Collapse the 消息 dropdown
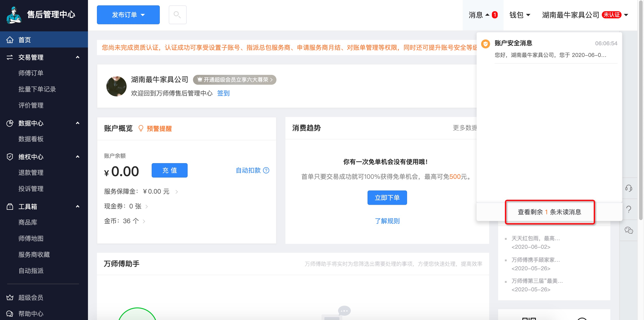 click(483, 15)
